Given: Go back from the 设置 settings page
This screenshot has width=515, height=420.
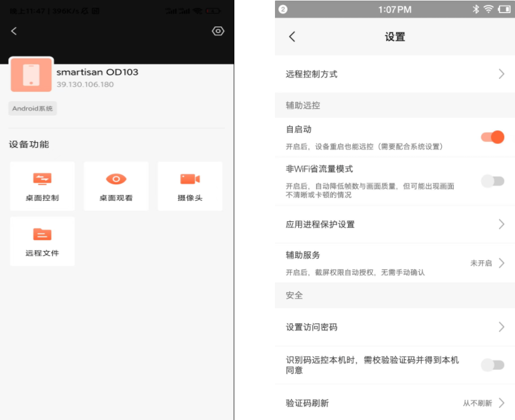Looking at the screenshot, I should (x=292, y=37).
